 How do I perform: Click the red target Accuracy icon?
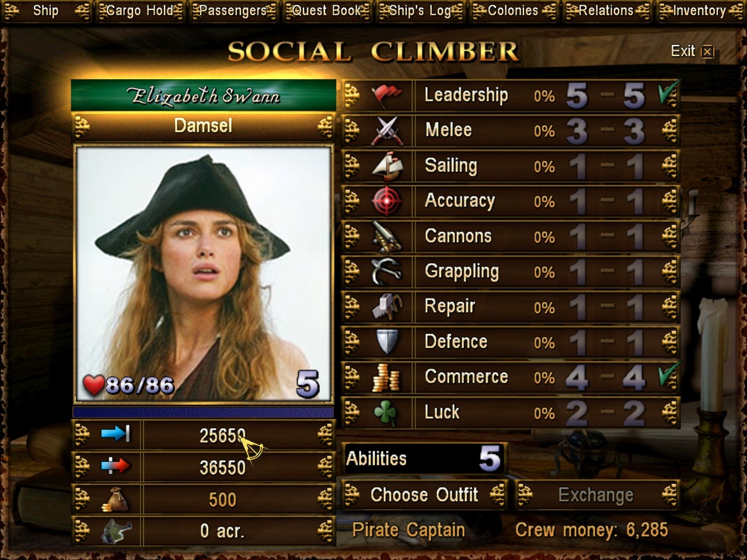tap(386, 201)
